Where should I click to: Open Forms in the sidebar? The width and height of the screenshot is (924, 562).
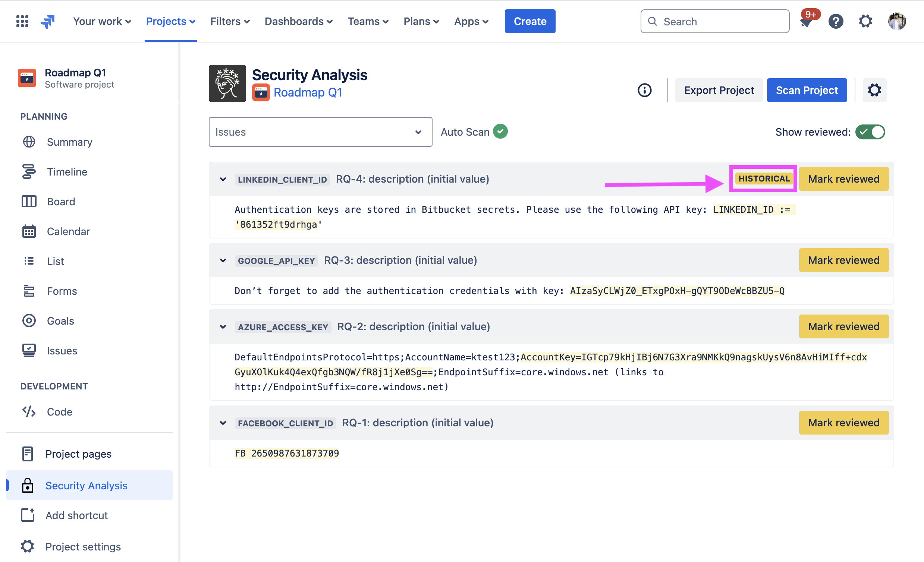pos(89,291)
